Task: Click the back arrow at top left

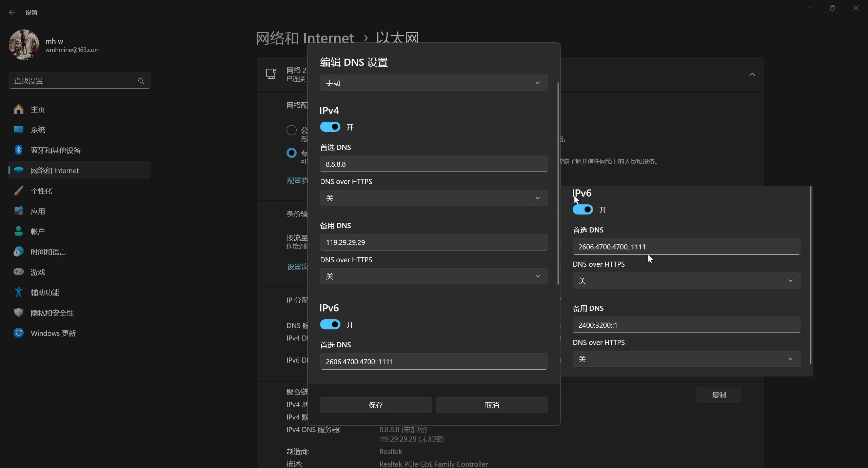Action: click(x=12, y=12)
